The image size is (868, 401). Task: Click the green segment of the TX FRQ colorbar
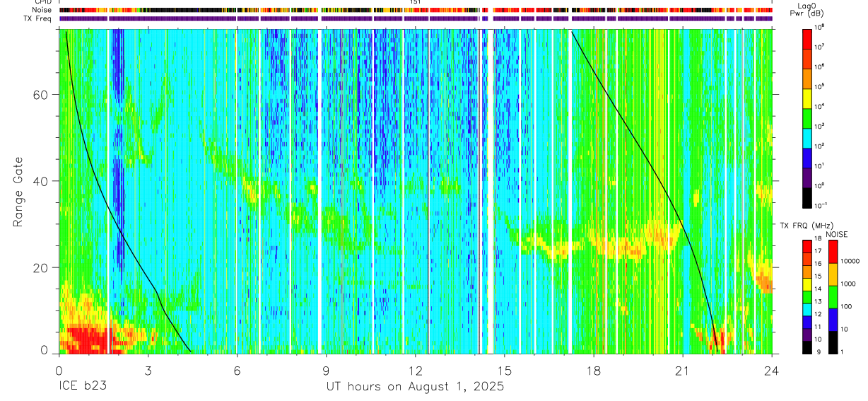click(x=807, y=296)
